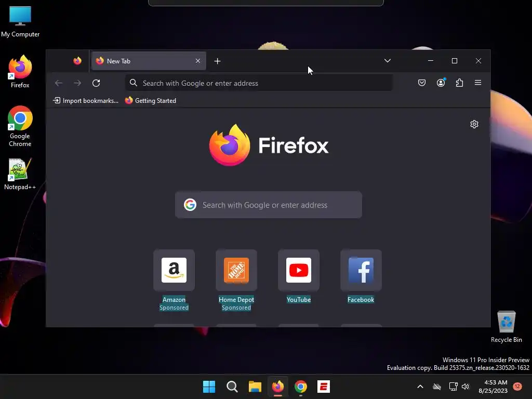
Task: Click the YouTube label under tile
Action: click(x=299, y=300)
